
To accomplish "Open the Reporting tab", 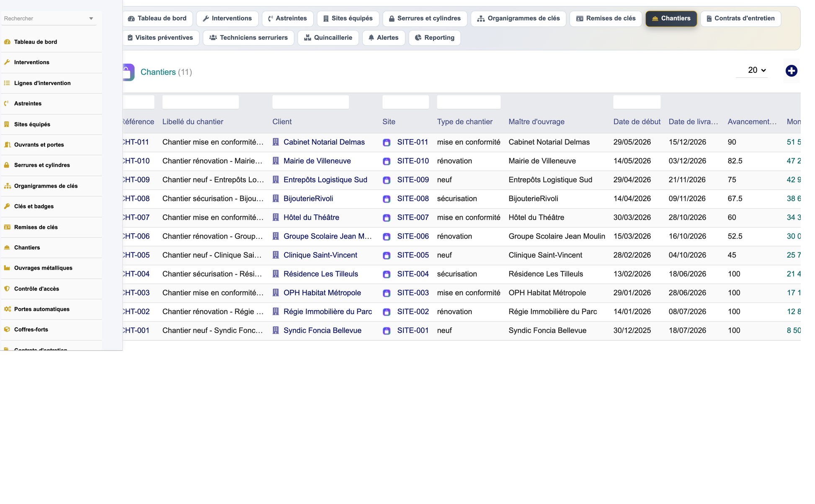I will click(x=435, y=38).
